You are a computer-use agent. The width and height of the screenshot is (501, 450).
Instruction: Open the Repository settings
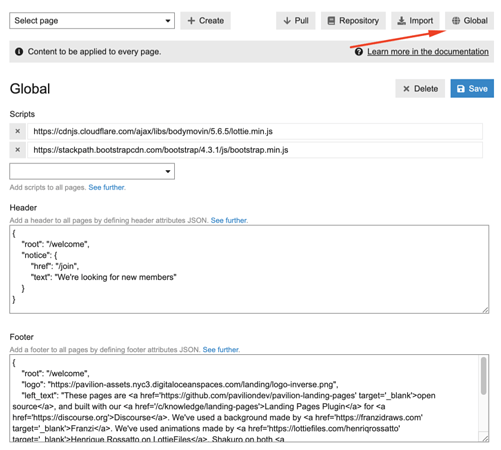353,21
